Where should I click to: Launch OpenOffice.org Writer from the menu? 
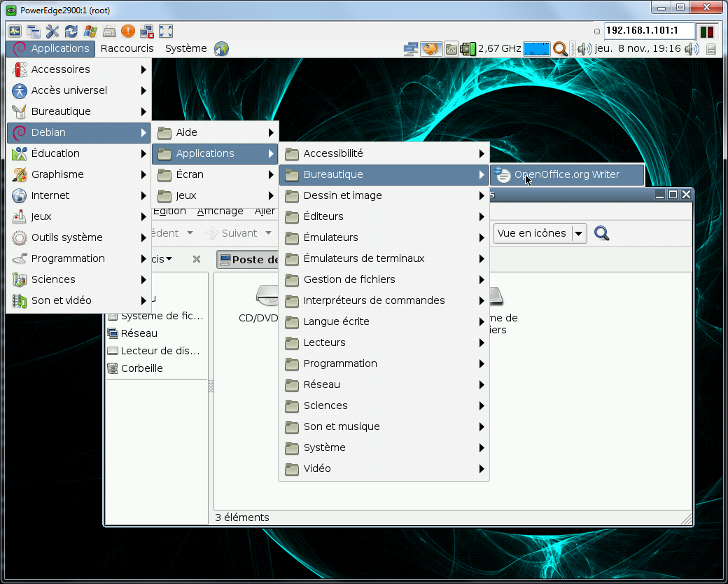tap(566, 174)
